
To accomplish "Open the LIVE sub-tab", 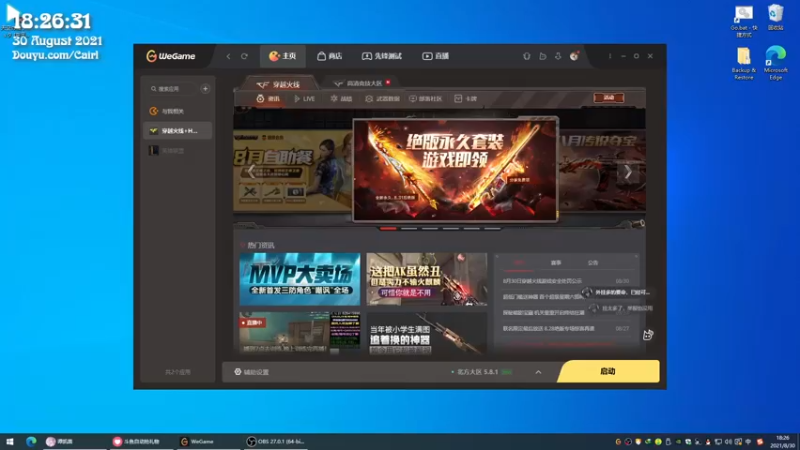I will pyautogui.click(x=305, y=99).
